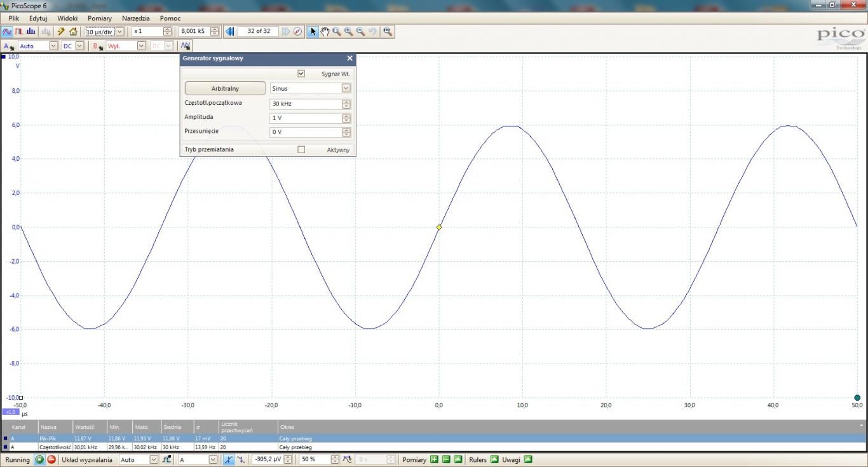The width and height of the screenshot is (868, 467).
Task: Select the Częstotliwość measurement row
Action: 433,447
